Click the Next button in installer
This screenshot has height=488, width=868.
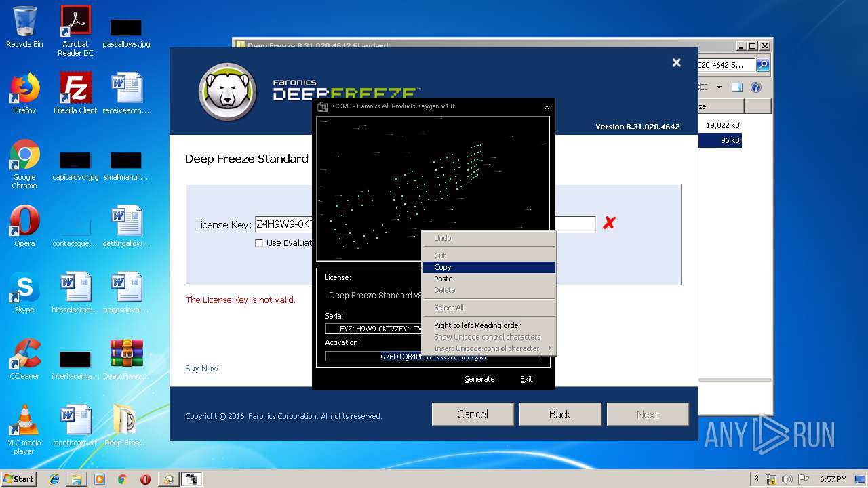[648, 414]
